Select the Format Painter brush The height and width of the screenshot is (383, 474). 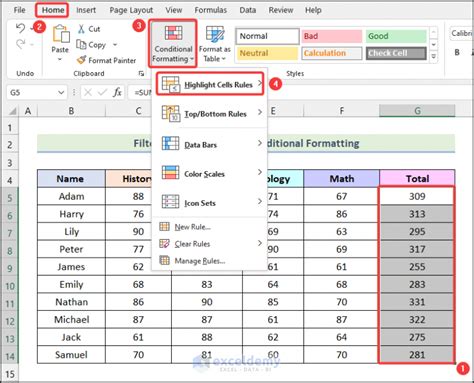coord(81,60)
